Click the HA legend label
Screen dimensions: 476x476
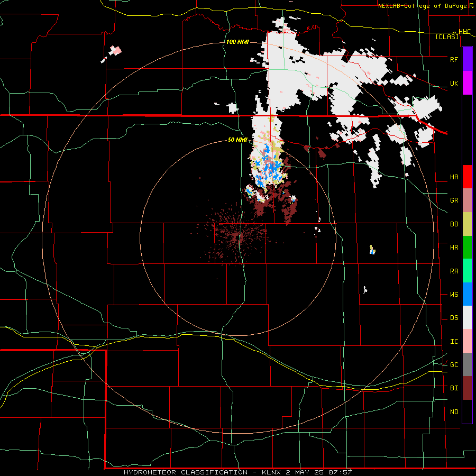coord(454,177)
